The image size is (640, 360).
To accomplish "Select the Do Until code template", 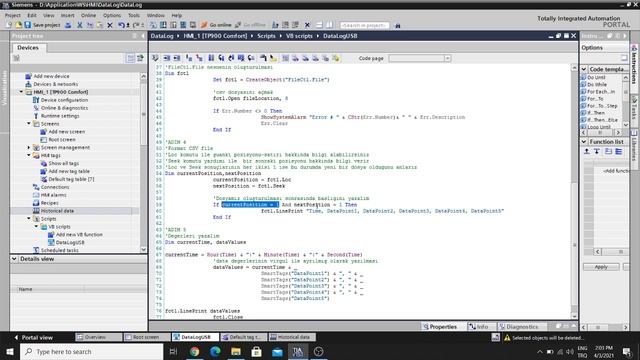I will [596, 77].
